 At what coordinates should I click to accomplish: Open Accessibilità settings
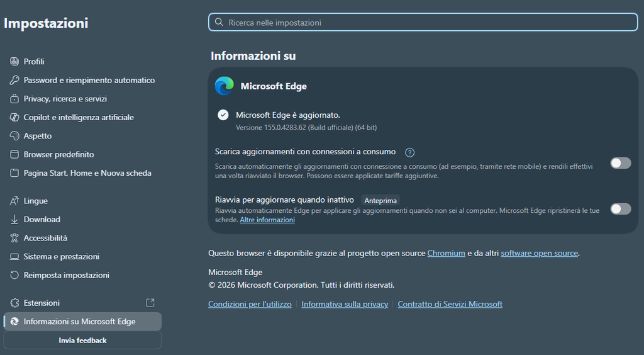[82, 238]
